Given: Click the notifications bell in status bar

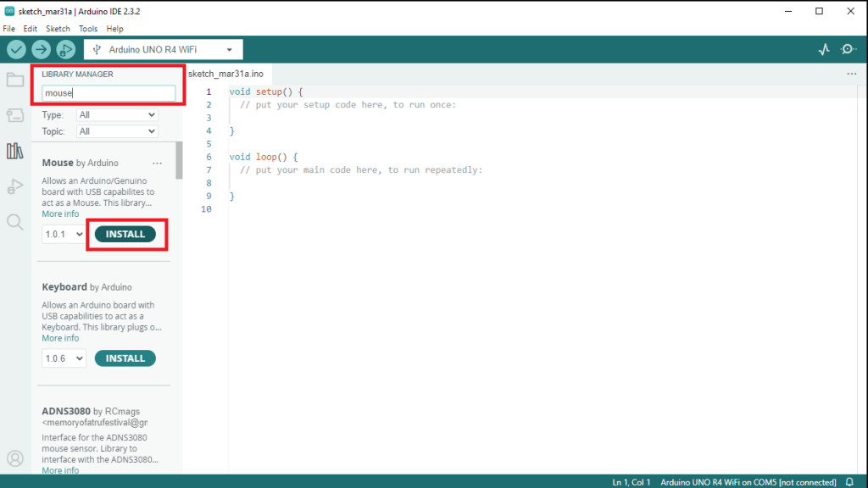Looking at the screenshot, I should tap(849, 482).
